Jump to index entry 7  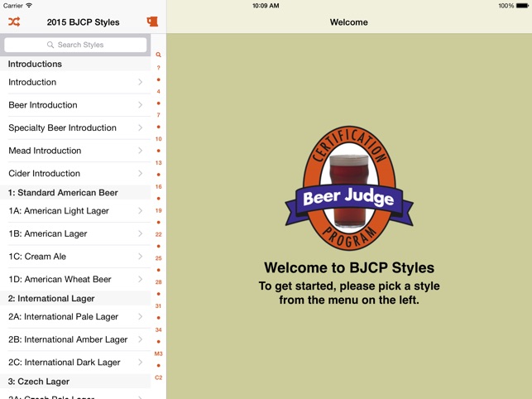[159, 115]
